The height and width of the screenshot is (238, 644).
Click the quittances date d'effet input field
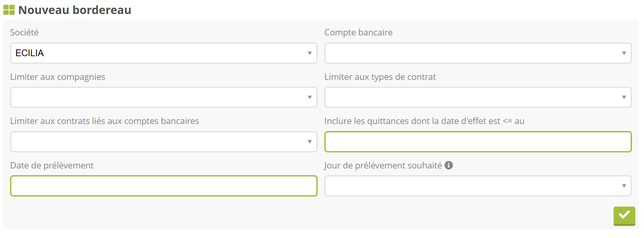point(478,142)
